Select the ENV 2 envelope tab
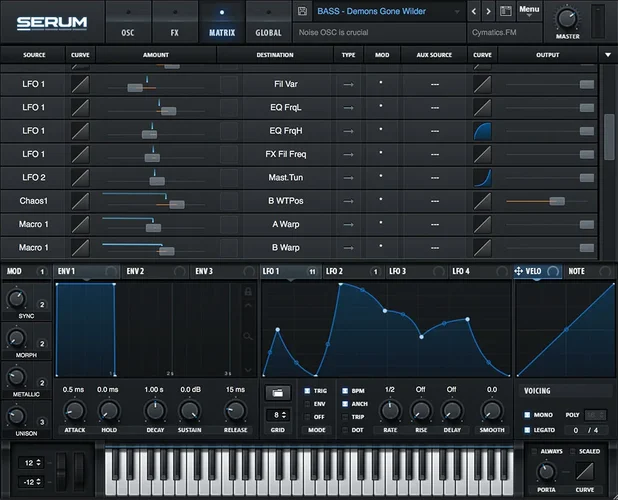This screenshot has width=618, height=500. [x=135, y=271]
